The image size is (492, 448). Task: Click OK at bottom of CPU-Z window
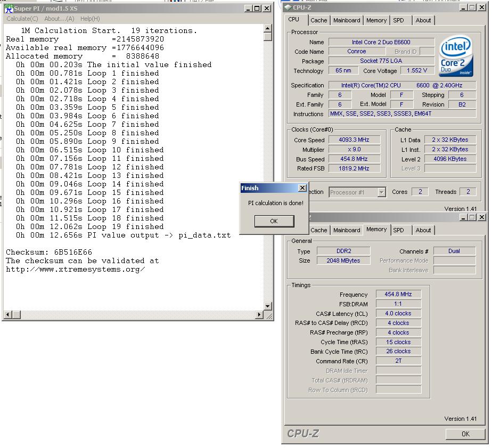point(465,434)
